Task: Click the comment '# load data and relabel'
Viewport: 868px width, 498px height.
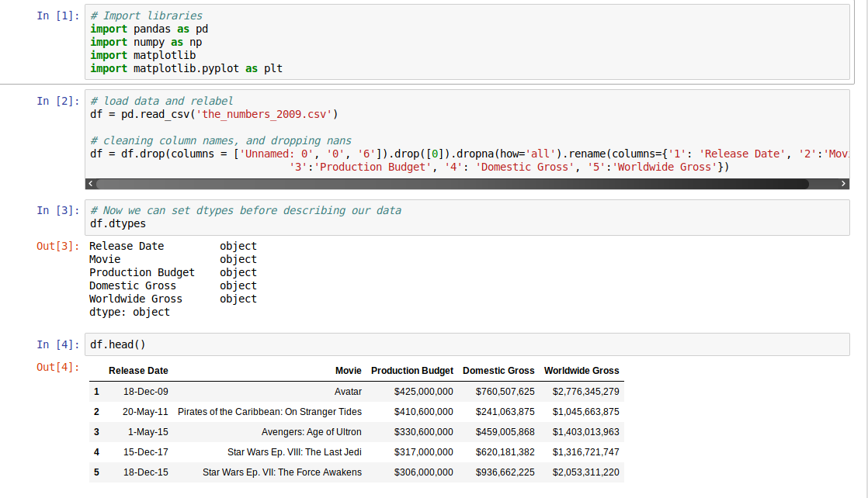Action: point(159,101)
